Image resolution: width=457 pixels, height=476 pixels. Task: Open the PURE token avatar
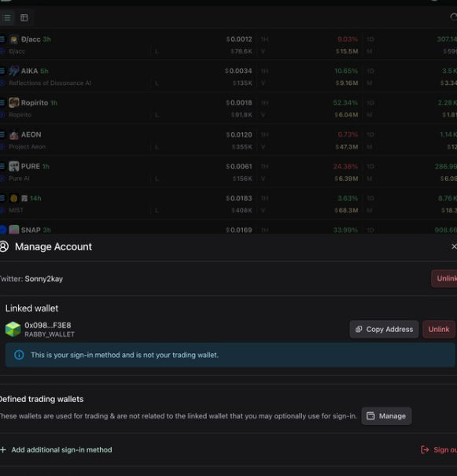coord(14,166)
